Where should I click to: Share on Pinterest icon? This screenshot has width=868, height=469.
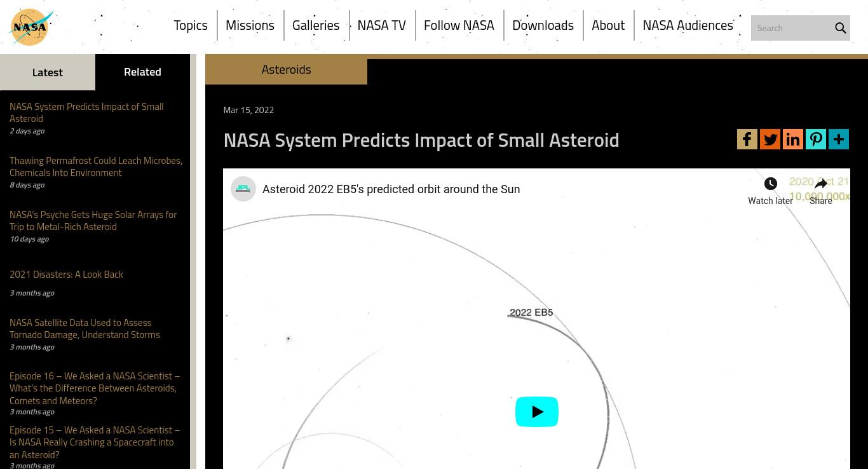(x=816, y=139)
